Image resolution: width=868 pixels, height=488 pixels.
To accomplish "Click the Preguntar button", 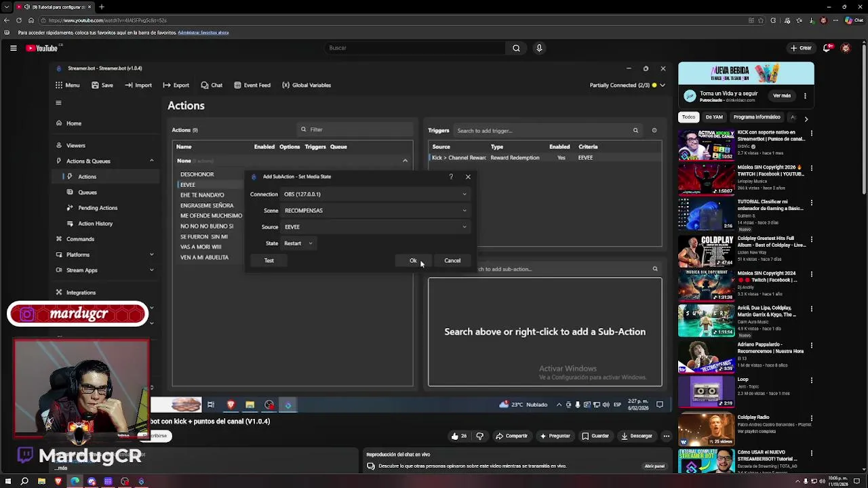I will click(x=555, y=436).
